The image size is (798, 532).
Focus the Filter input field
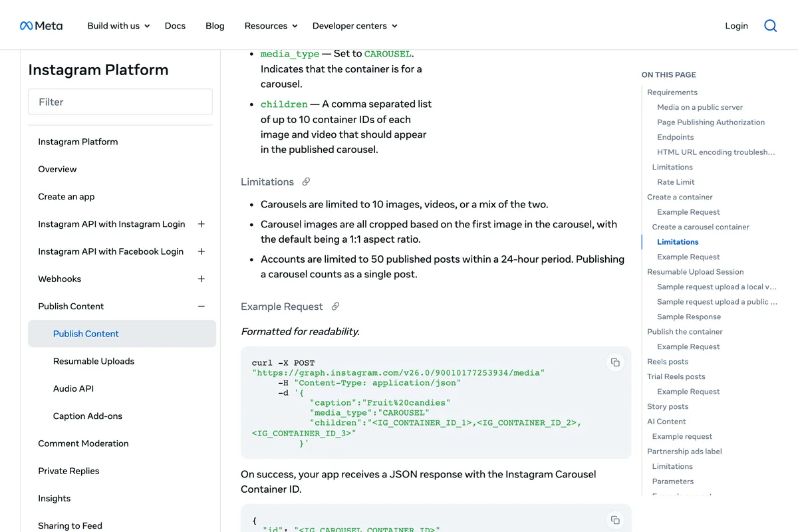point(120,102)
